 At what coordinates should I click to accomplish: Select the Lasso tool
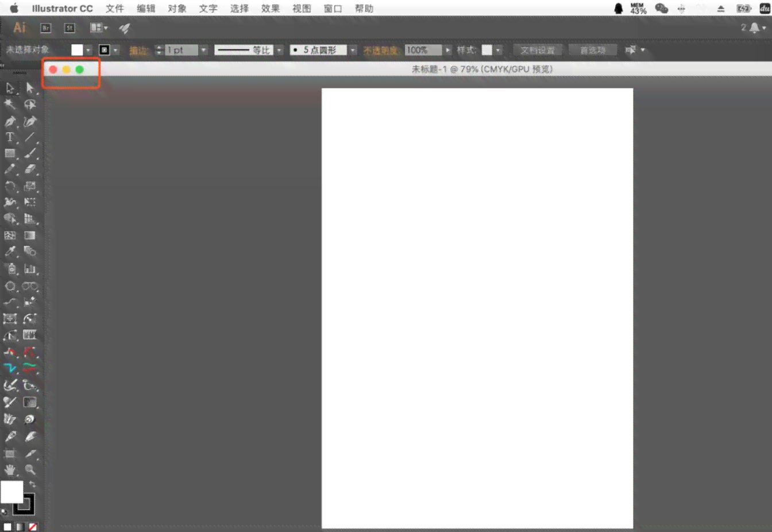pos(30,105)
